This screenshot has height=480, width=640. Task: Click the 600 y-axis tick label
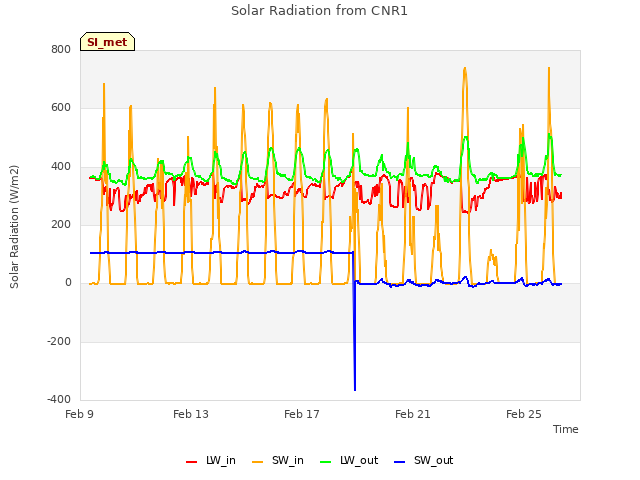[x=61, y=108]
